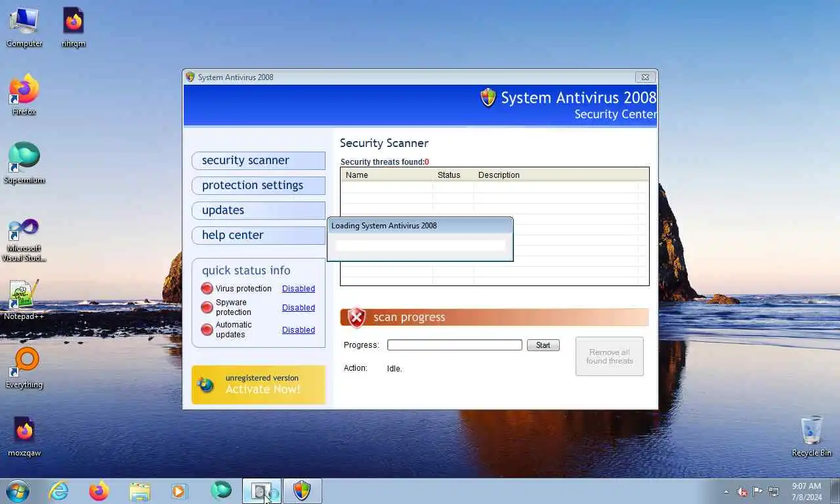840x504 pixels.
Task: Select the shield antivirus taskbar button
Action: (302, 490)
